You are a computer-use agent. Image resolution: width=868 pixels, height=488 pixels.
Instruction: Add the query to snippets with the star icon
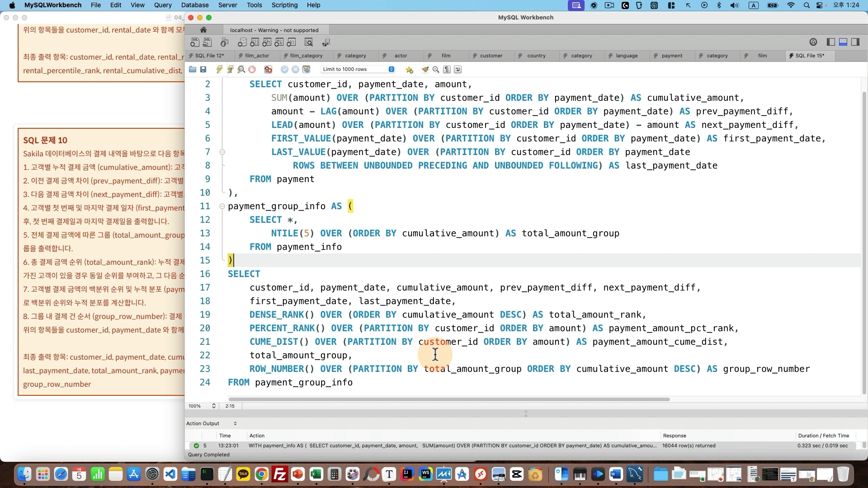(x=409, y=70)
